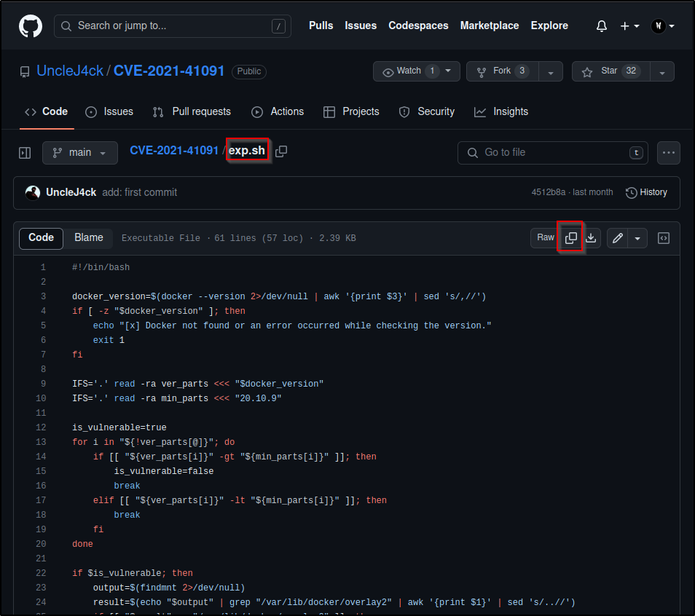The width and height of the screenshot is (695, 616).
Task: Visit the Marketplace
Action: click(490, 25)
